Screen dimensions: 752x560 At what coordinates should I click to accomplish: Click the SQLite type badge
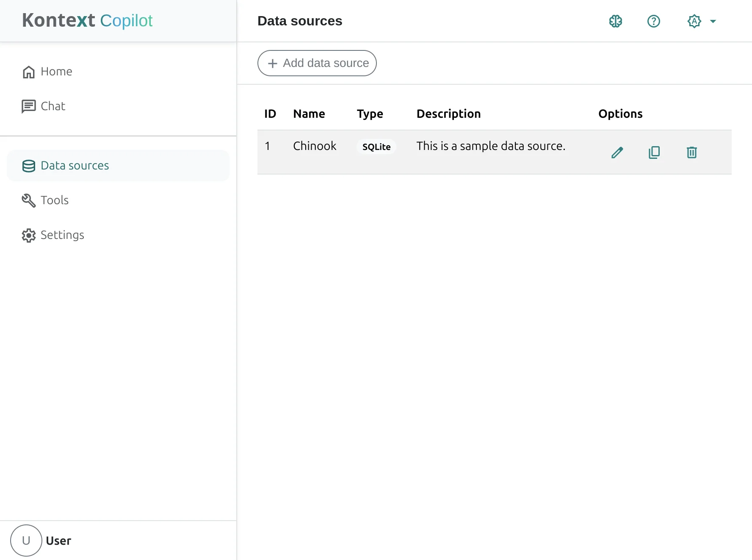376,147
